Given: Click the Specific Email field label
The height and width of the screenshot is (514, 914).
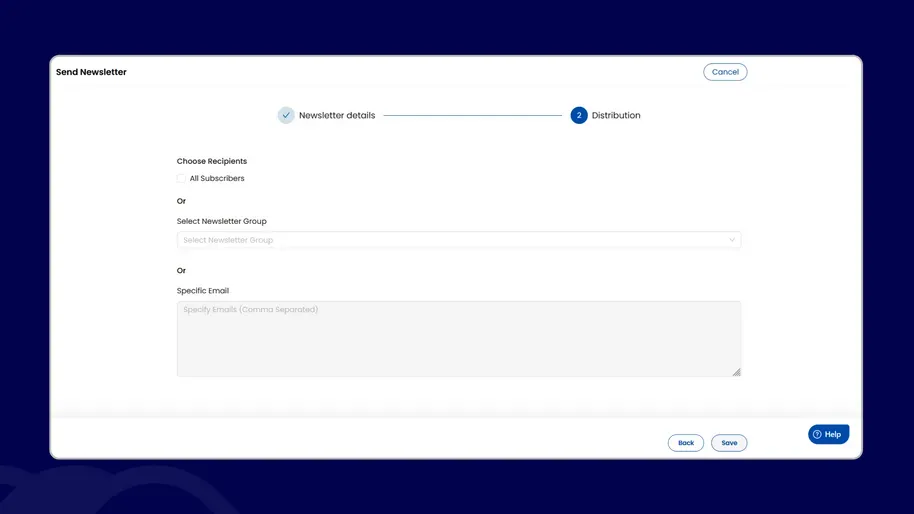Looking at the screenshot, I should 203,291.
